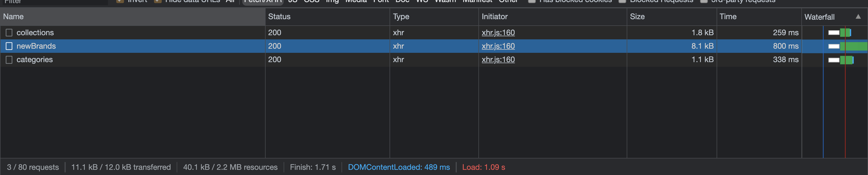The height and width of the screenshot is (175, 868).
Task: Toggle the Invert filter checkbox
Action: [120, 1]
